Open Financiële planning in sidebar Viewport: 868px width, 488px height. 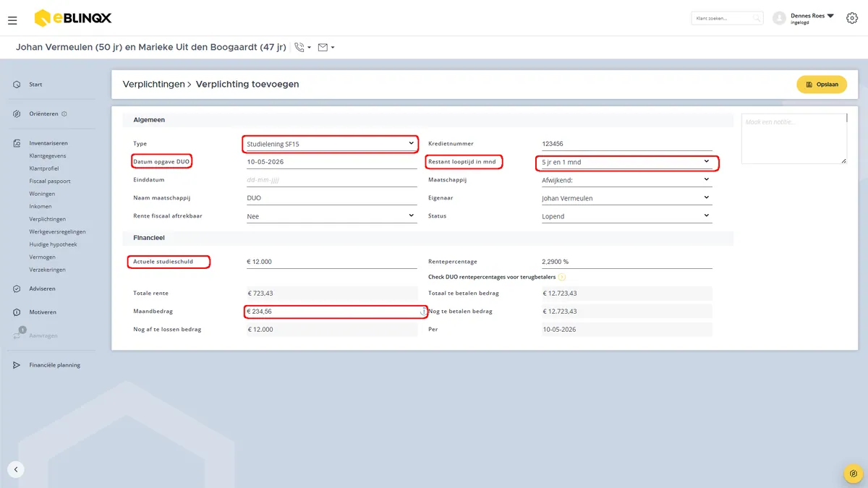pyautogui.click(x=55, y=365)
